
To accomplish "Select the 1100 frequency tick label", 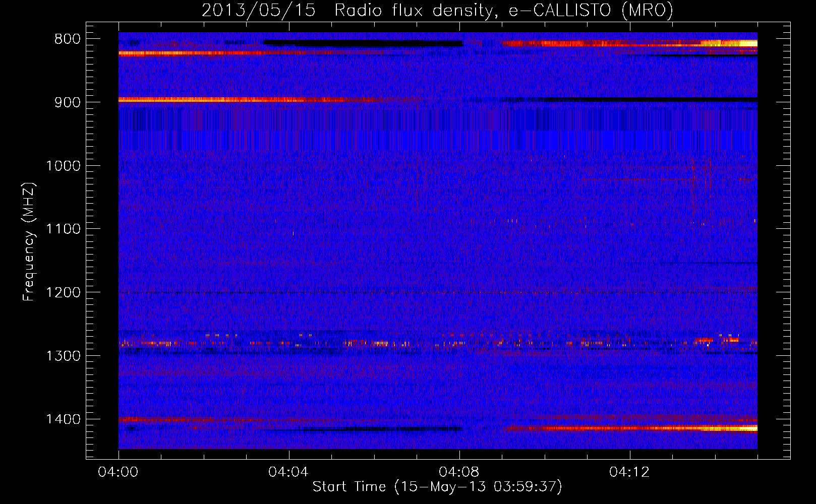I will click(x=63, y=229).
